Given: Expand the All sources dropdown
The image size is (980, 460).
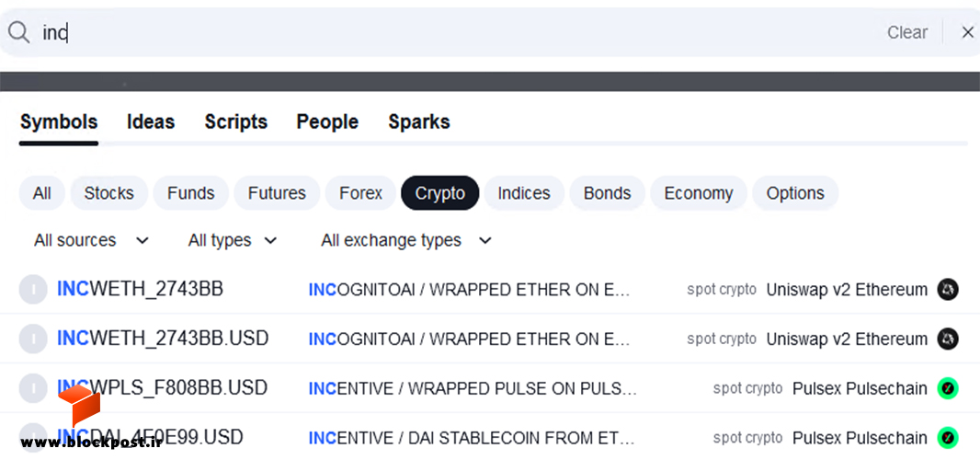Looking at the screenshot, I should click(x=91, y=240).
